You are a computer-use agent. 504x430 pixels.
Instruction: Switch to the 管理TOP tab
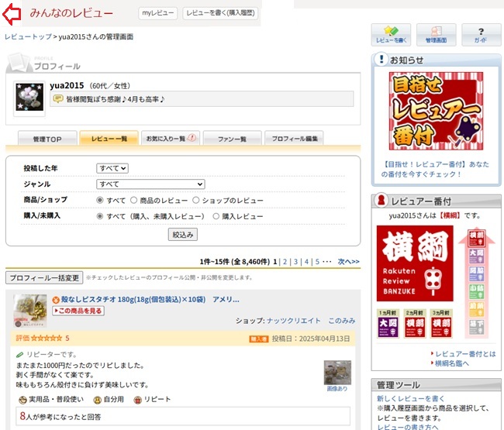(47, 139)
